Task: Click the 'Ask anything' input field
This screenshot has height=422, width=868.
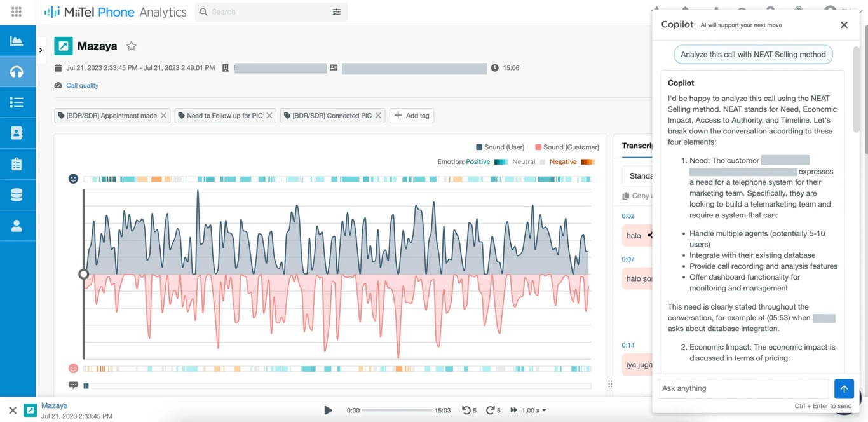Action: [718, 388]
